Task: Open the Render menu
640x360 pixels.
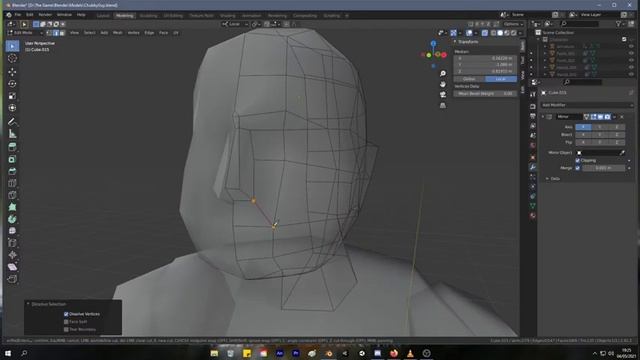Action: 45,15
